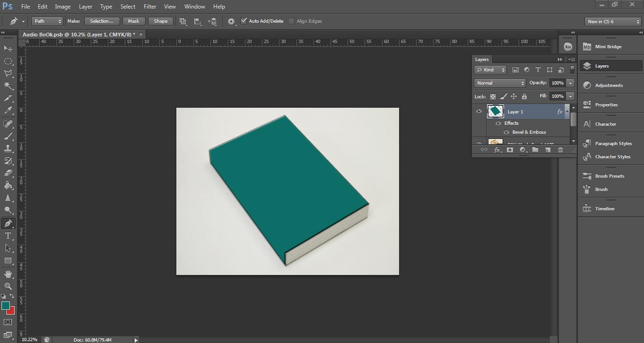Open the Fill slider dropdown
This screenshot has height=343, width=644.
click(x=571, y=96)
